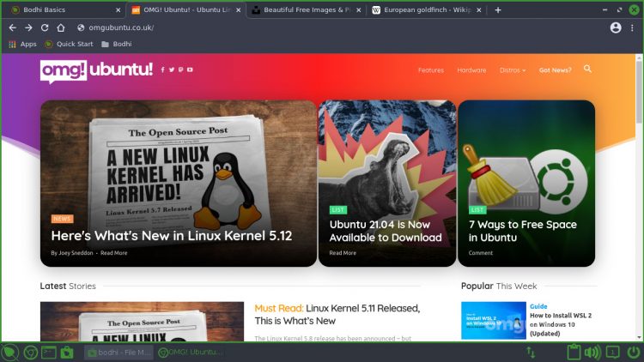
Task: Click the Got News? link
Action: point(556,70)
